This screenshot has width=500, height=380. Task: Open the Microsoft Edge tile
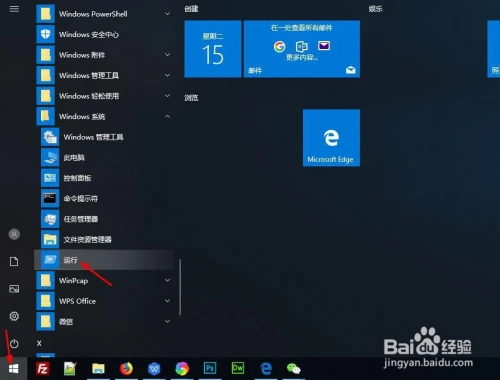point(331,138)
